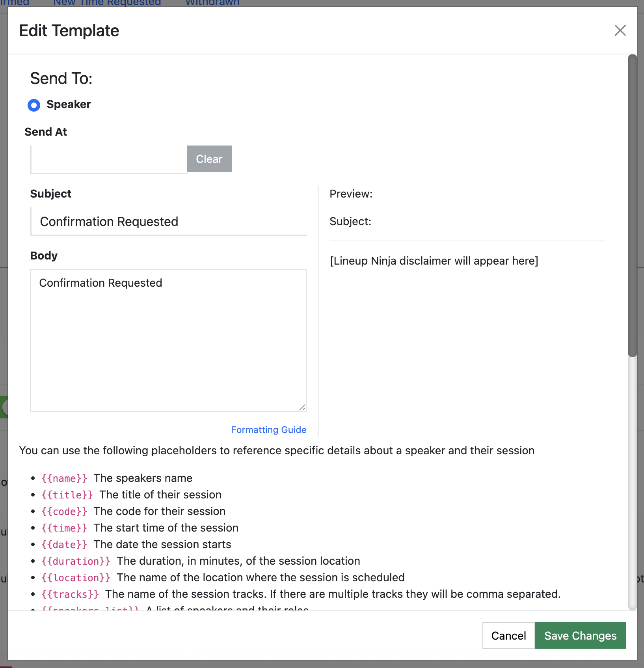Viewport: 644px width, 668px height.
Task: Grab the Body textarea resize handle
Action: [x=303, y=407]
